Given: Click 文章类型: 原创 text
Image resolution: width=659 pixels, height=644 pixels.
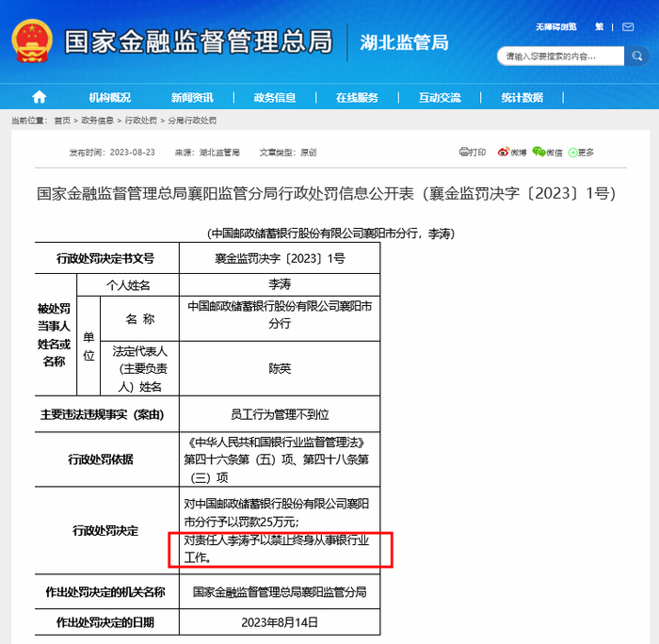Looking at the screenshot, I should pos(288,153).
